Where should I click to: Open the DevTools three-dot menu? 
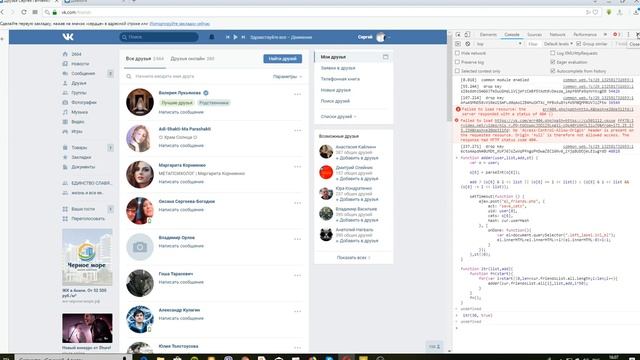[628, 35]
